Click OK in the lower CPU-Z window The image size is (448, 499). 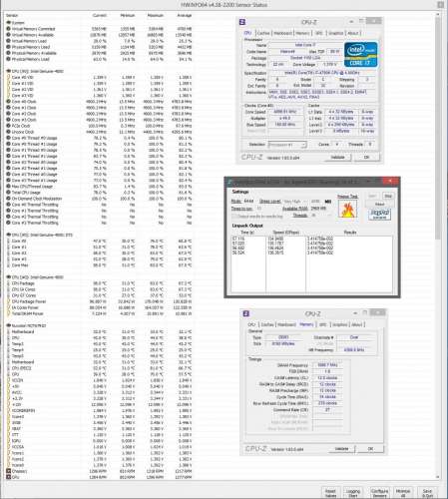pyautogui.click(x=370, y=449)
